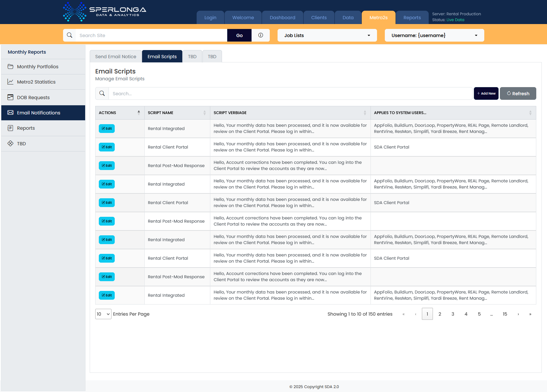
Task: Click search icon in Email Scripts table search
Action: point(102,94)
